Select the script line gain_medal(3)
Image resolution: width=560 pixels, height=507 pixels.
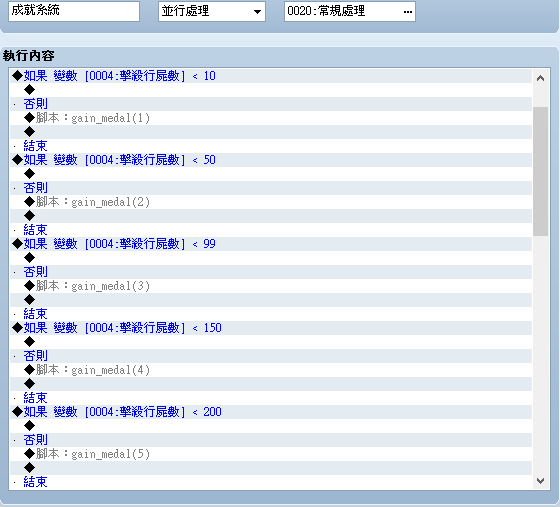271,286
